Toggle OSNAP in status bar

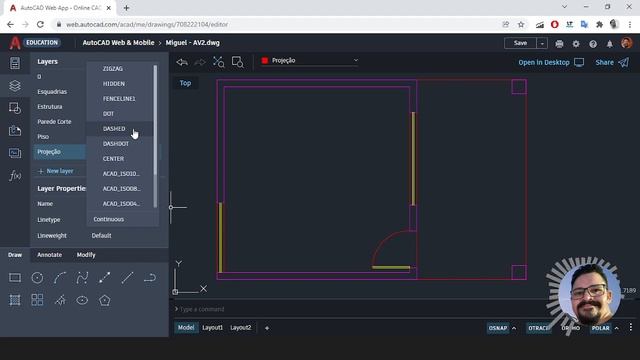click(x=498, y=328)
